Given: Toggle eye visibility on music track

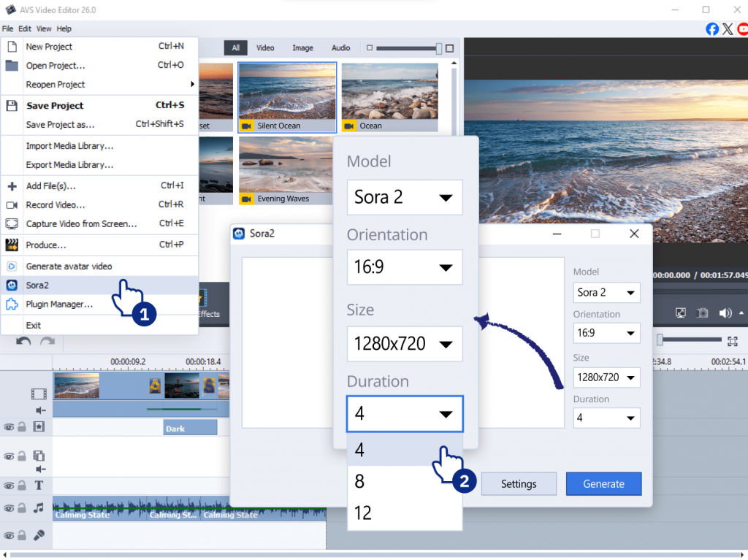Looking at the screenshot, I should tap(9, 508).
